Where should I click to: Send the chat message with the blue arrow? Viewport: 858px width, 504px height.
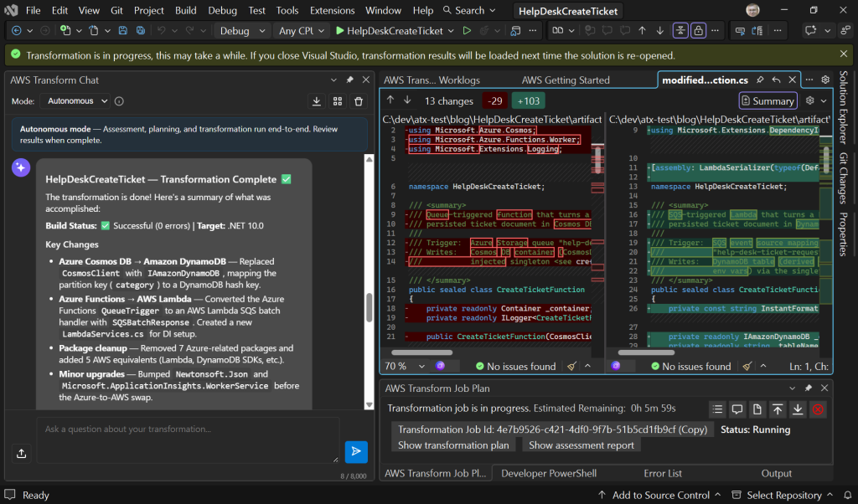(356, 451)
